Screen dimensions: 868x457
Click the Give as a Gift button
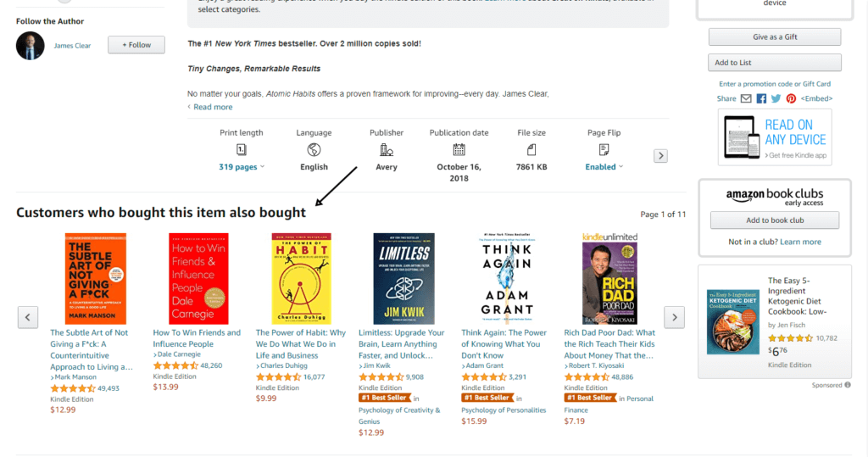tap(775, 37)
